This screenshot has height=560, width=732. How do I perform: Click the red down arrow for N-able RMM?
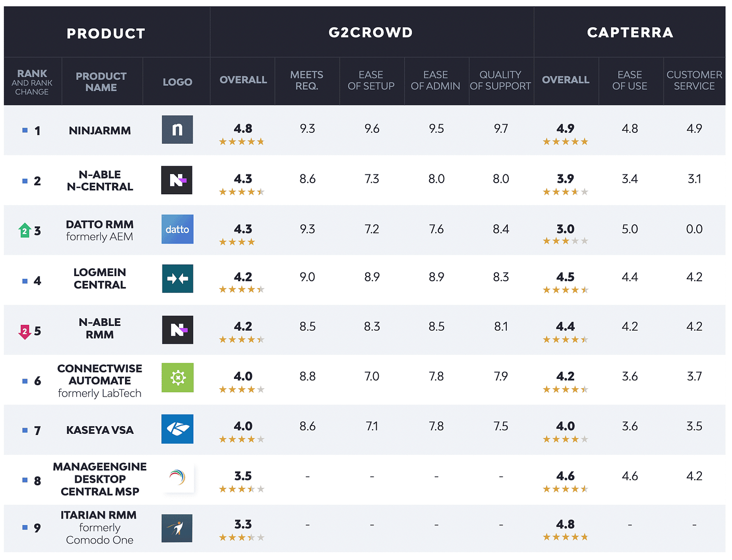[x=24, y=332]
